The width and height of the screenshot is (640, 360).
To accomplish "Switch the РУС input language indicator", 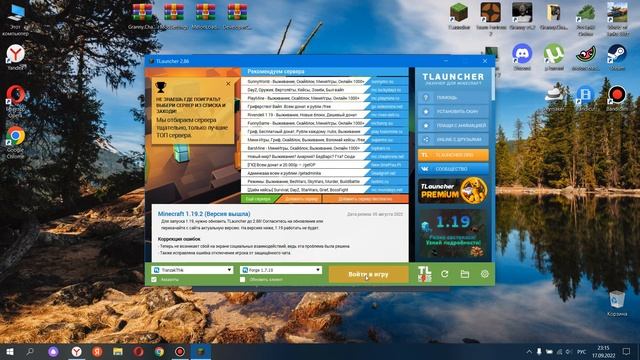I will coord(582,351).
